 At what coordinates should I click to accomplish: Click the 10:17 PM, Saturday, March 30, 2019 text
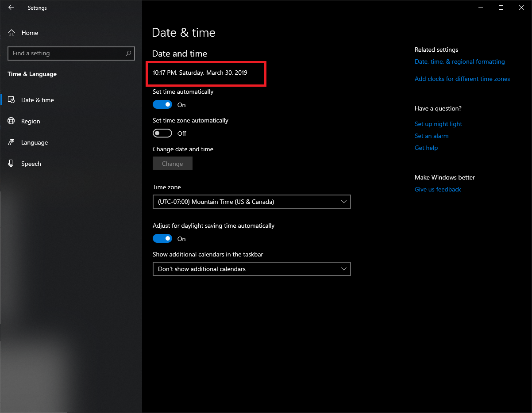[x=200, y=73]
